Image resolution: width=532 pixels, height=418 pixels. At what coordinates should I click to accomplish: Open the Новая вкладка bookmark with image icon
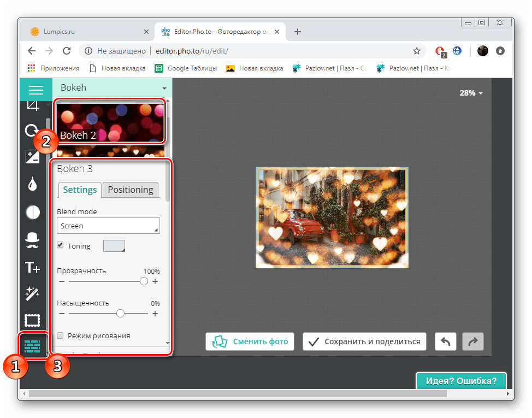255,68
